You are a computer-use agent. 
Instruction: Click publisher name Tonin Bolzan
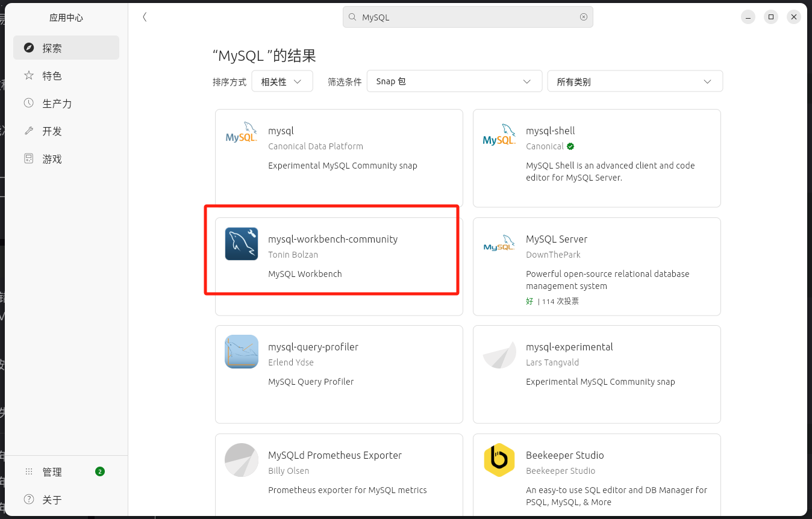point(293,255)
